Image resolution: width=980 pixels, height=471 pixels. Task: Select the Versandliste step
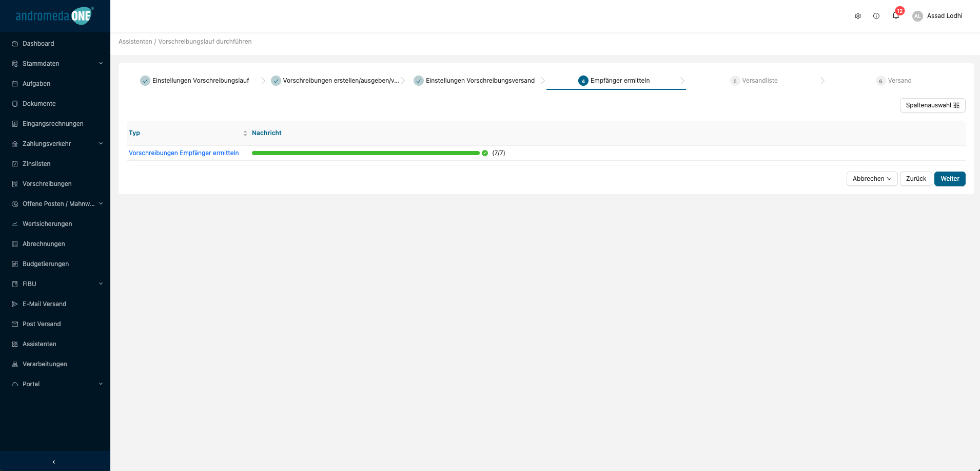tap(759, 81)
